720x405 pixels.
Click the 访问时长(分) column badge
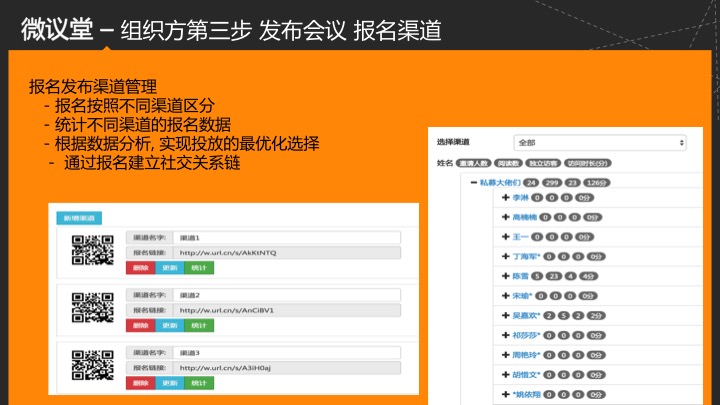coord(587,162)
